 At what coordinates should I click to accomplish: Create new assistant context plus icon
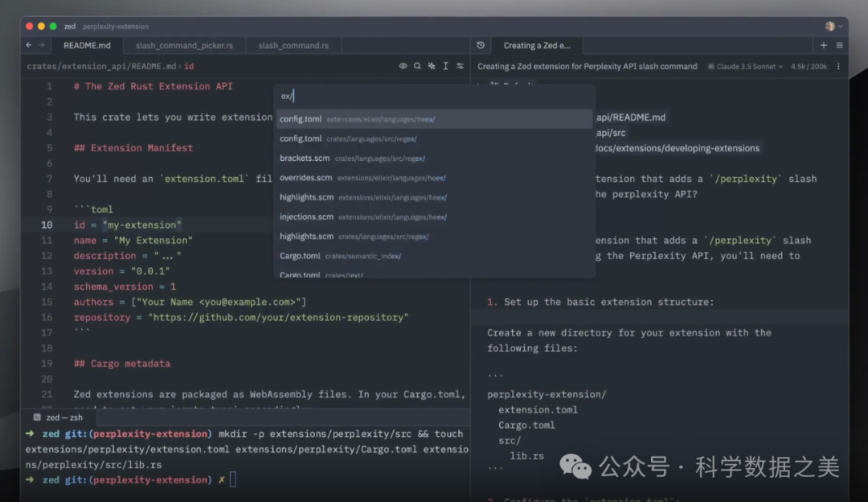click(x=824, y=45)
